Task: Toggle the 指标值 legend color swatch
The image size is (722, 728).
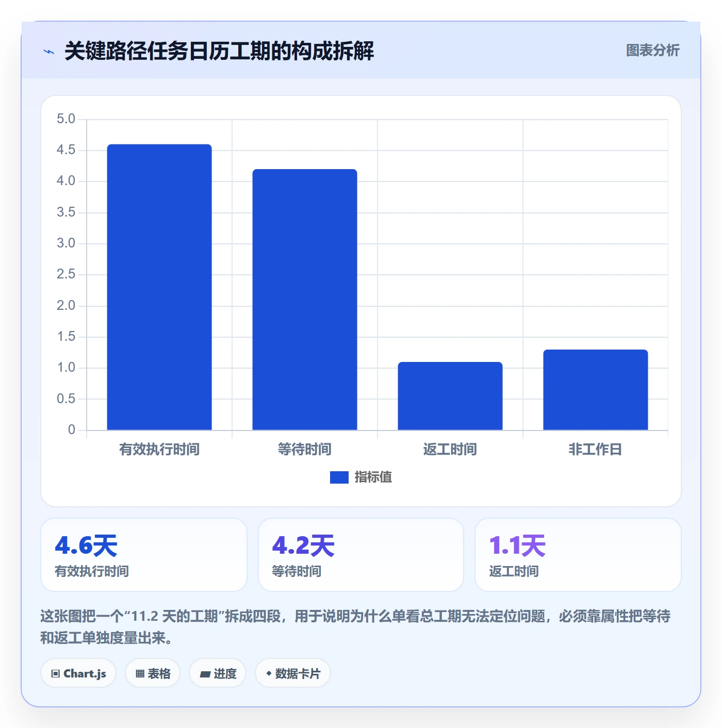Action: 339,477
